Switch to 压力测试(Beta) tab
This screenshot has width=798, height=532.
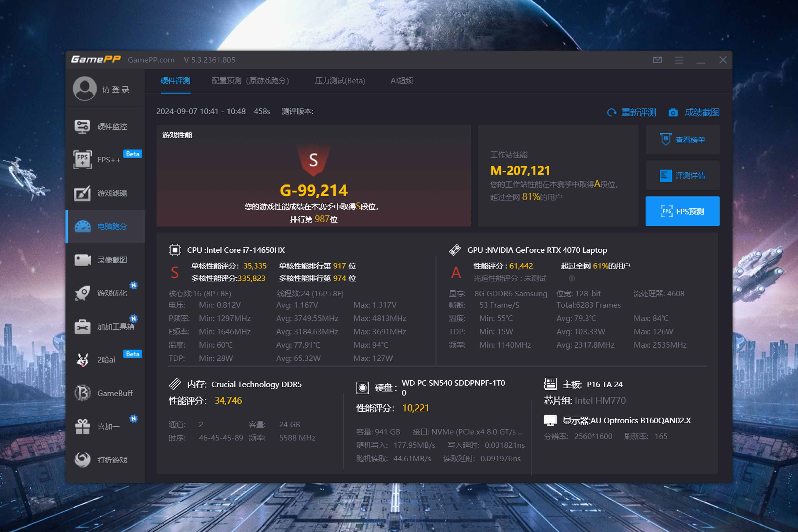[x=340, y=81]
